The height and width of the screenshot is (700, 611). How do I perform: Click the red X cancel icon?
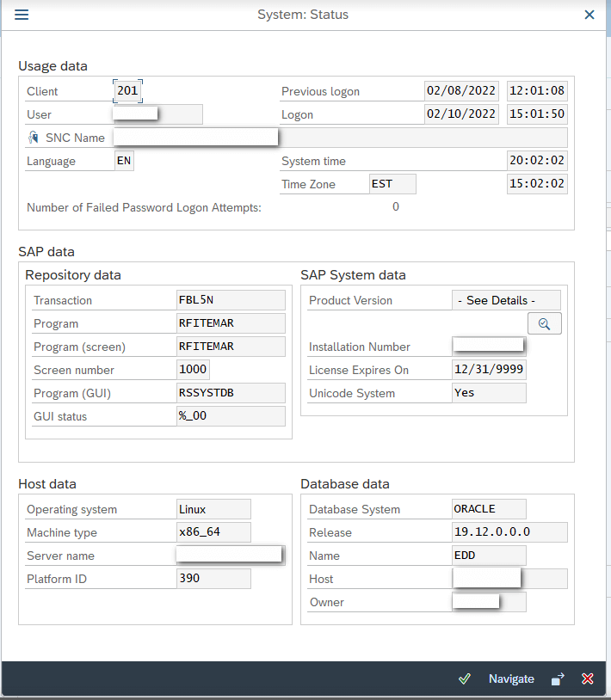(587, 679)
